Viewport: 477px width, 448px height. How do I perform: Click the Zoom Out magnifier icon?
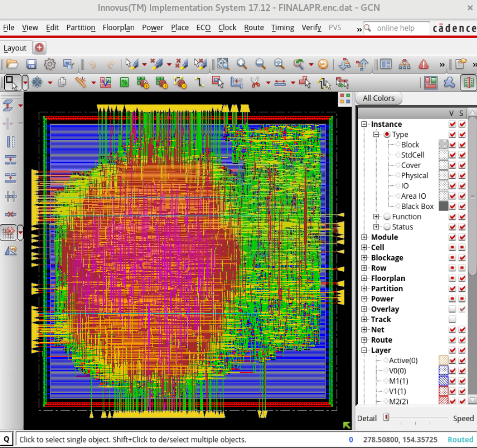[261, 64]
